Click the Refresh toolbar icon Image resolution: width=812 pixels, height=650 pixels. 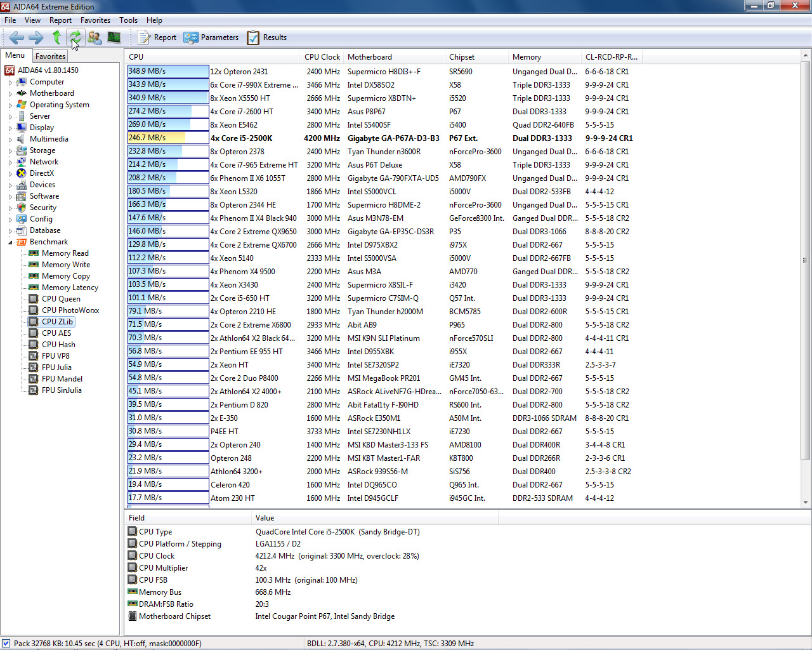[75, 37]
